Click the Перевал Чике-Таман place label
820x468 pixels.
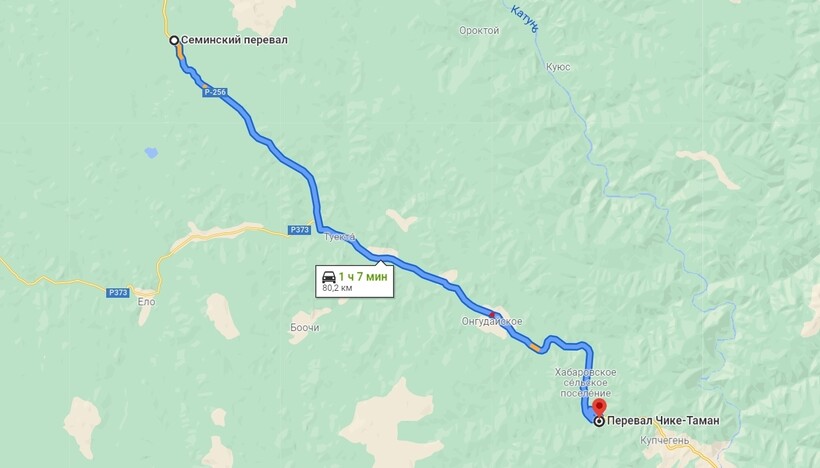pos(663,420)
